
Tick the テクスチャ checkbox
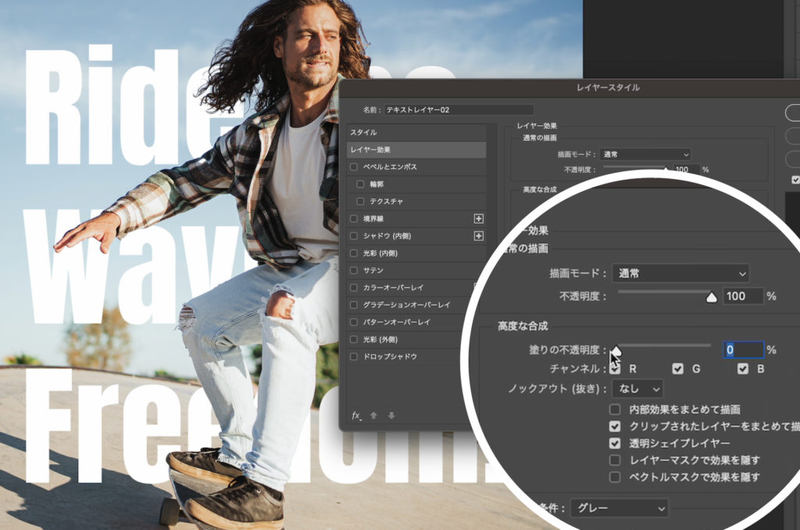(x=360, y=201)
